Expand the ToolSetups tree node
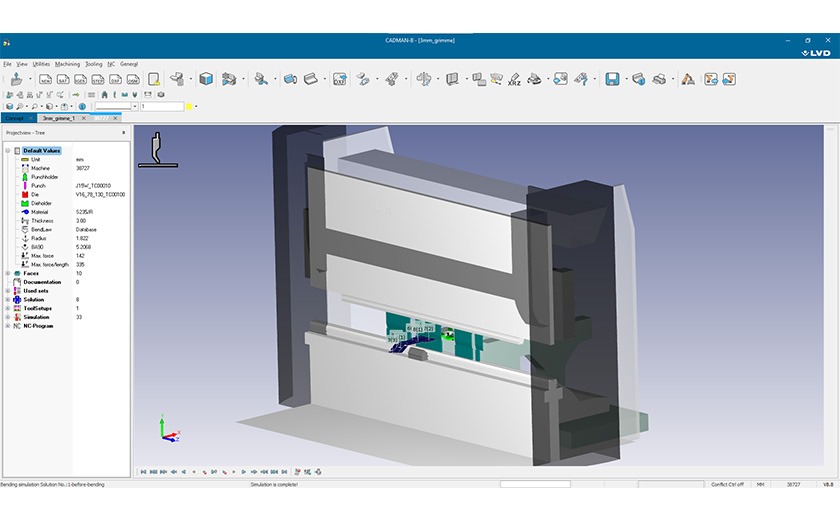 pyautogui.click(x=8, y=308)
